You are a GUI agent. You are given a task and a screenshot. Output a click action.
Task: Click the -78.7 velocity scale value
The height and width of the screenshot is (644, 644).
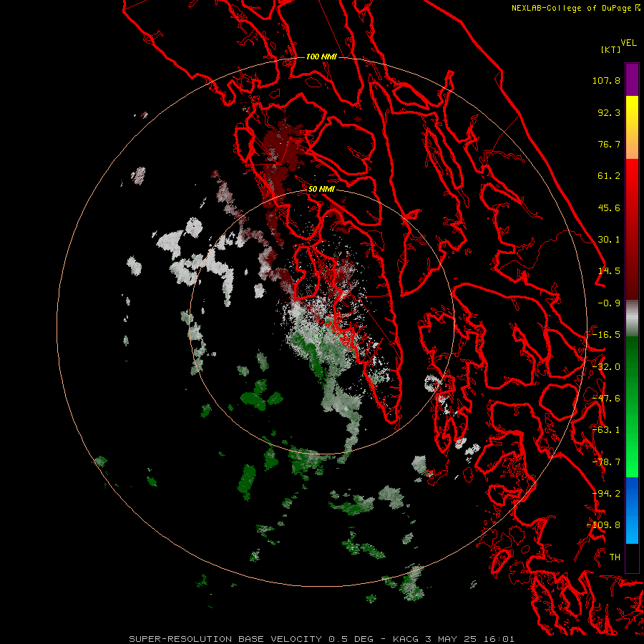tap(606, 462)
